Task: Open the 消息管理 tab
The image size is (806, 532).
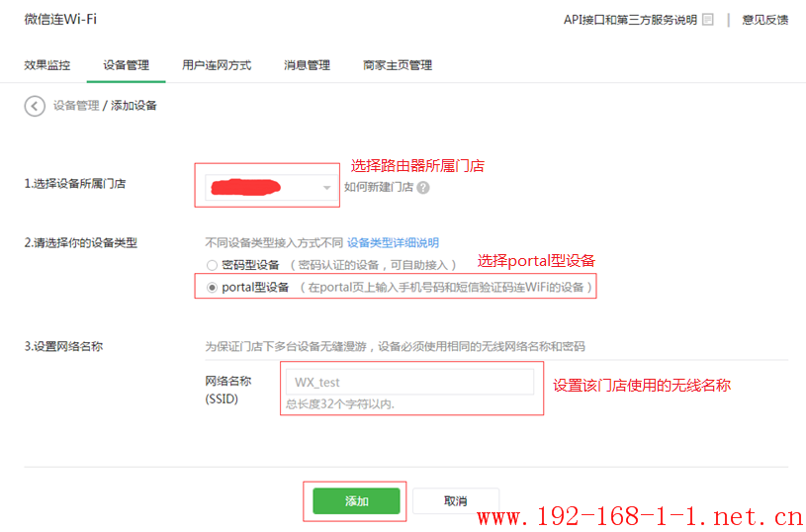Action: [307, 65]
